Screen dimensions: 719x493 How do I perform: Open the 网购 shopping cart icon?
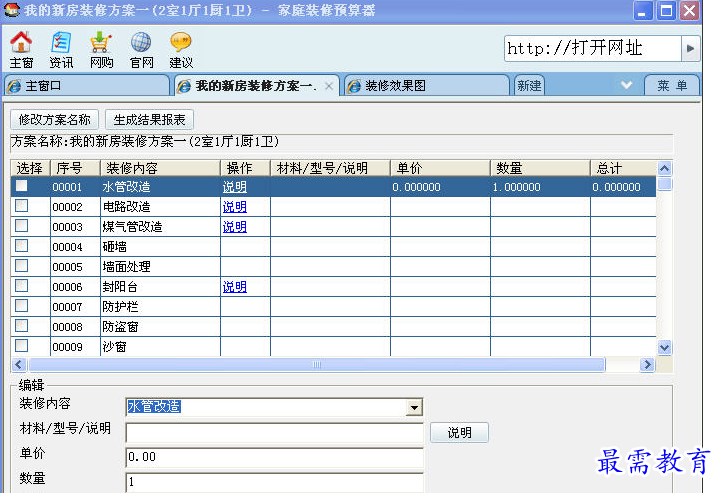101,50
